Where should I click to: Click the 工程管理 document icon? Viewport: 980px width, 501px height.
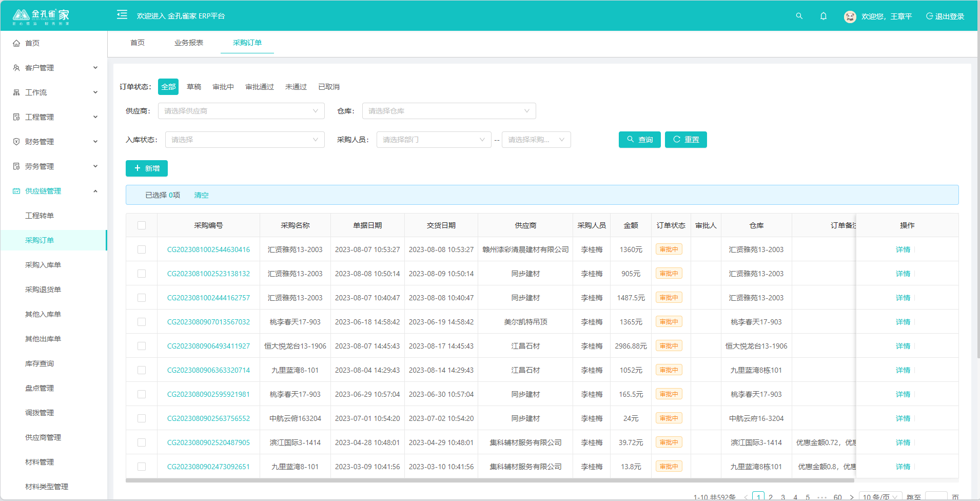click(16, 117)
